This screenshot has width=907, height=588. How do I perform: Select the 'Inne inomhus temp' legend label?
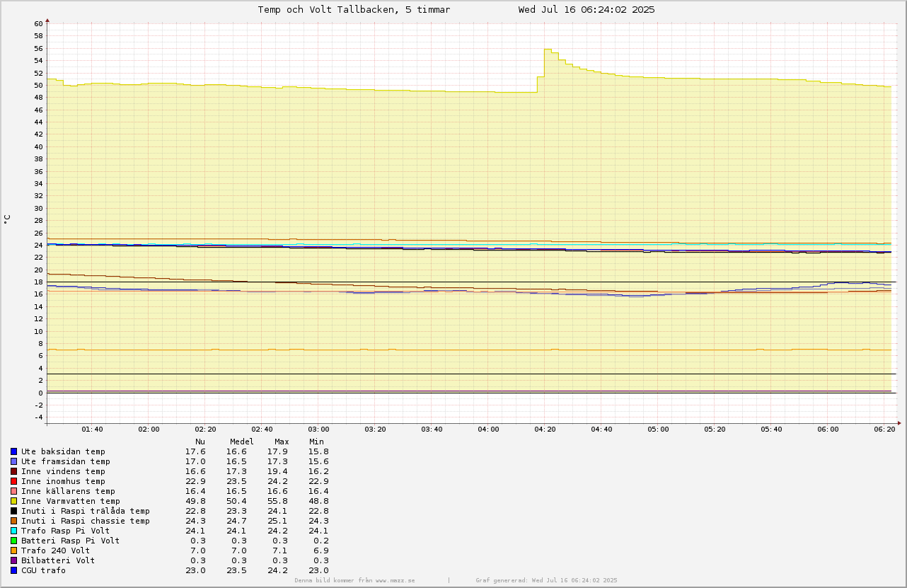[x=63, y=481]
